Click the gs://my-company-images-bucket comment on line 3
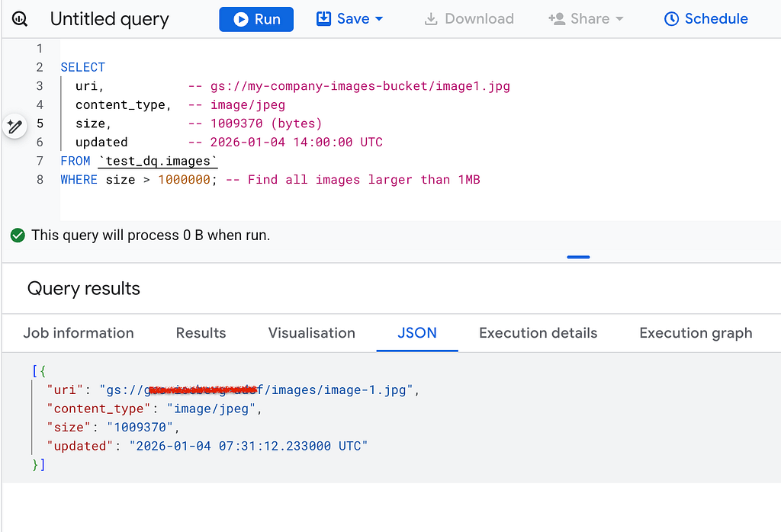The width and height of the screenshot is (781, 532). pyautogui.click(x=349, y=86)
